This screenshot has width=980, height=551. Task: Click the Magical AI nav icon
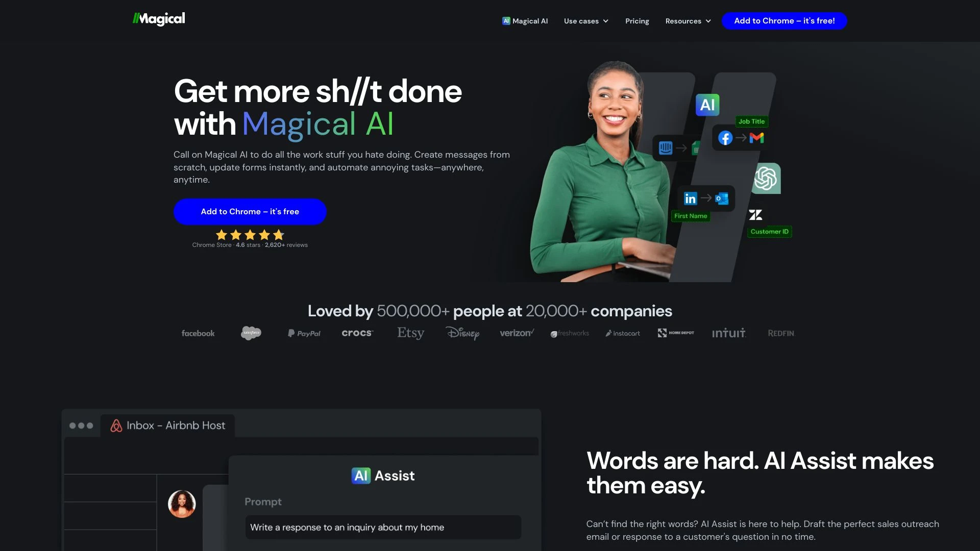point(506,21)
